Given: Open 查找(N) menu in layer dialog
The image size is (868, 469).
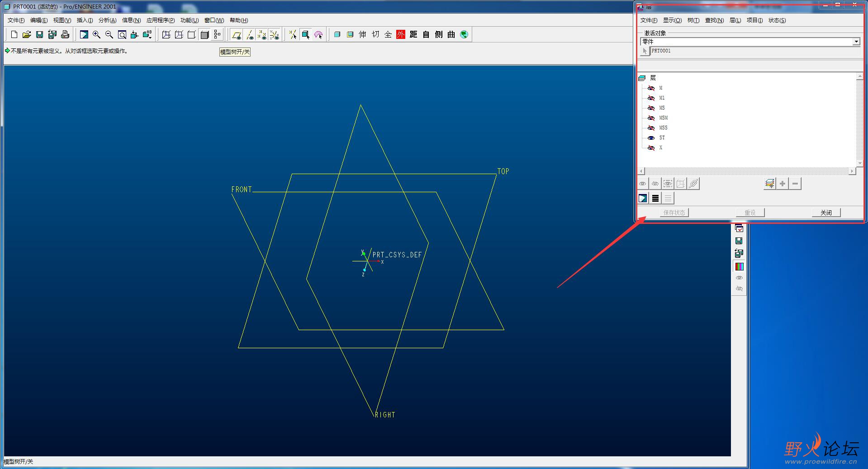Looking at the screenshot, I should point(714,20).
